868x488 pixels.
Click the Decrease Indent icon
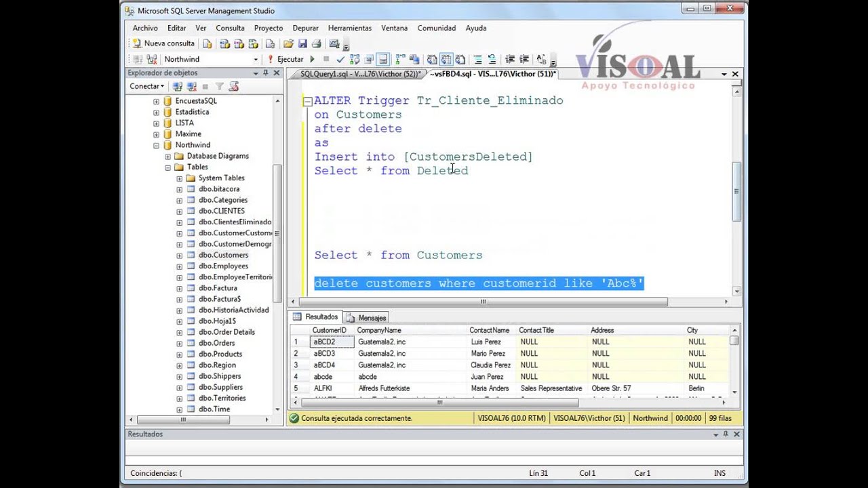510,59
